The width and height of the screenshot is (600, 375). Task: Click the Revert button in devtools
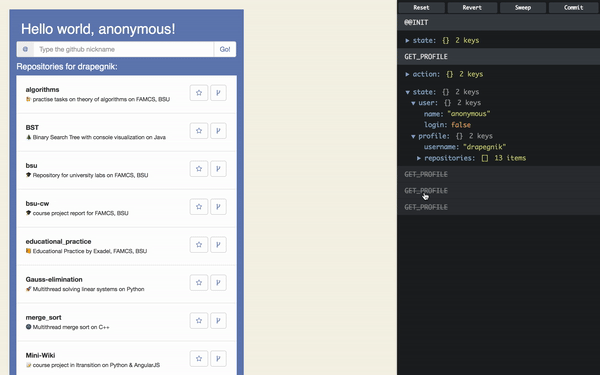(x=472, y=7)
